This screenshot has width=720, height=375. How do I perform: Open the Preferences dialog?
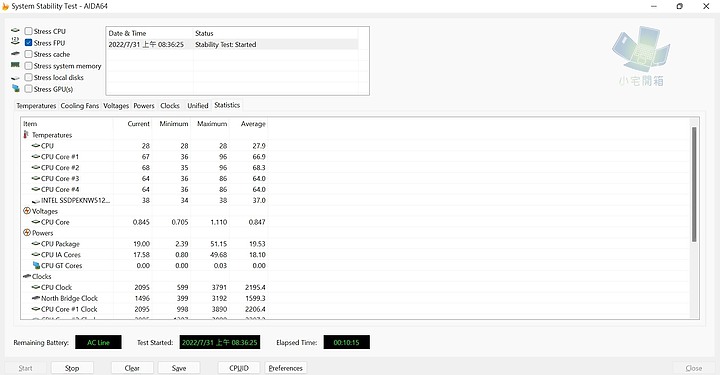coord(286,368)
